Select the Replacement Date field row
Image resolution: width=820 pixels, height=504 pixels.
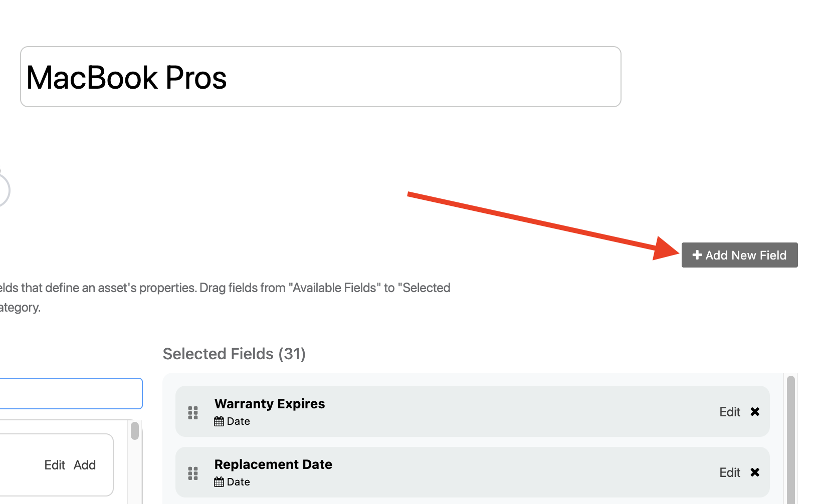pyautogui.click(x=451, y=472)
